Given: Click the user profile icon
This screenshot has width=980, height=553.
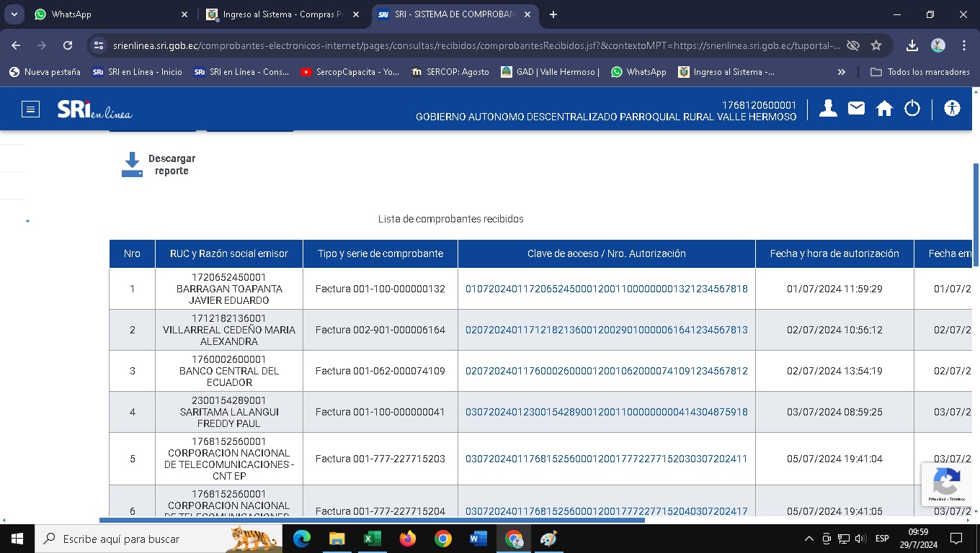Looking at the screenshot, I should (x=828, y=109).
